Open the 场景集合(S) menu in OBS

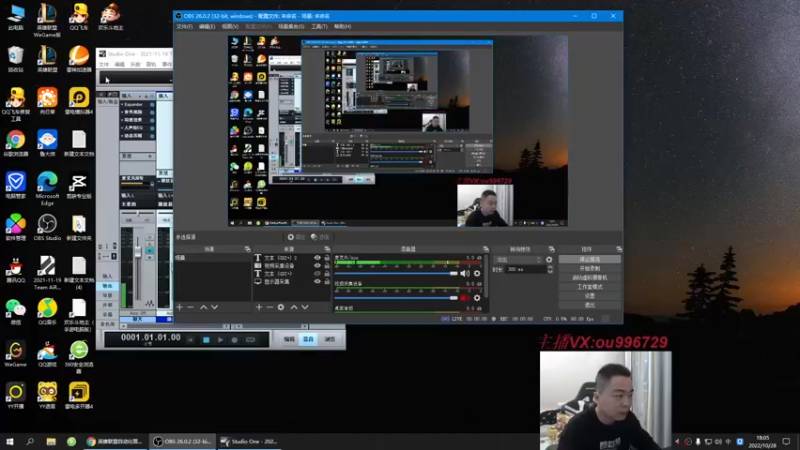point(291,27)
